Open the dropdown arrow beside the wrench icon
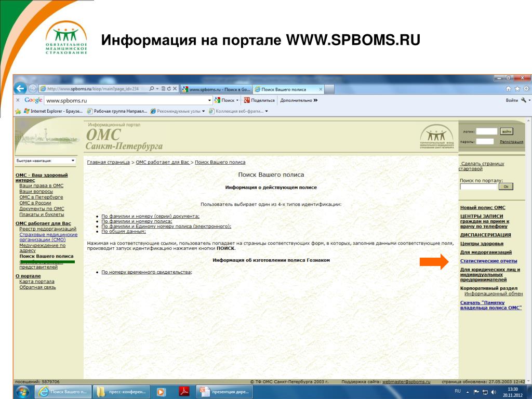 529,100
